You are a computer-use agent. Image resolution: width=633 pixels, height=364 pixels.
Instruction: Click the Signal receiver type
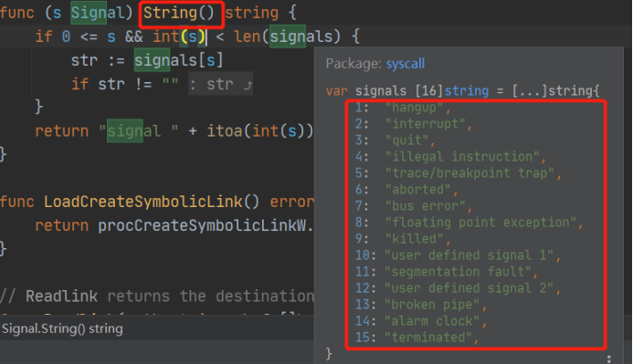pos(98,13)
